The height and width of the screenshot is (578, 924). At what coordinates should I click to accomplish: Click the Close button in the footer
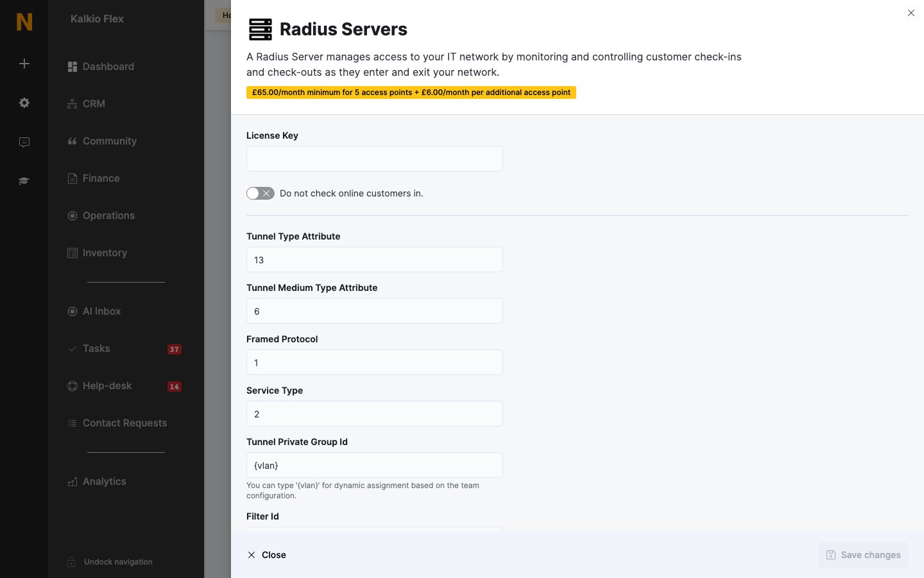[x=267, y=555]
